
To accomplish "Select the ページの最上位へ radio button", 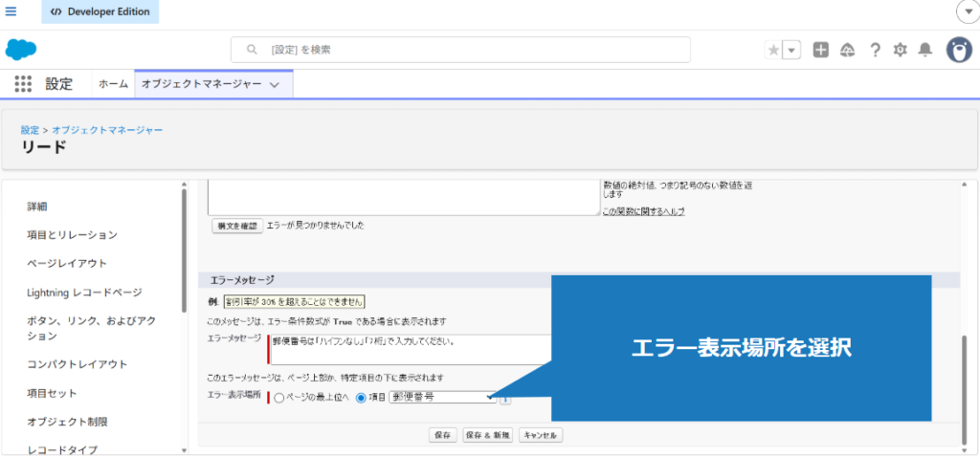I will [x=279, y=398].
